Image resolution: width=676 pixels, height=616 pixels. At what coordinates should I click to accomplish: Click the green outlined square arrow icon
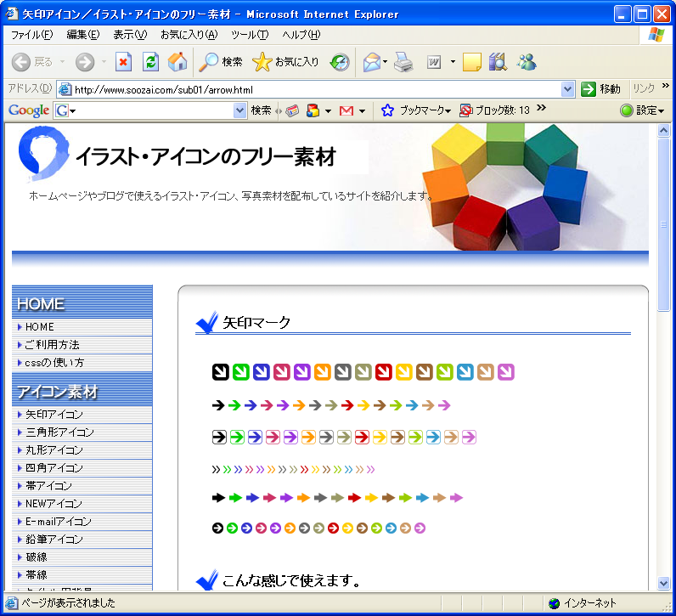237,438
